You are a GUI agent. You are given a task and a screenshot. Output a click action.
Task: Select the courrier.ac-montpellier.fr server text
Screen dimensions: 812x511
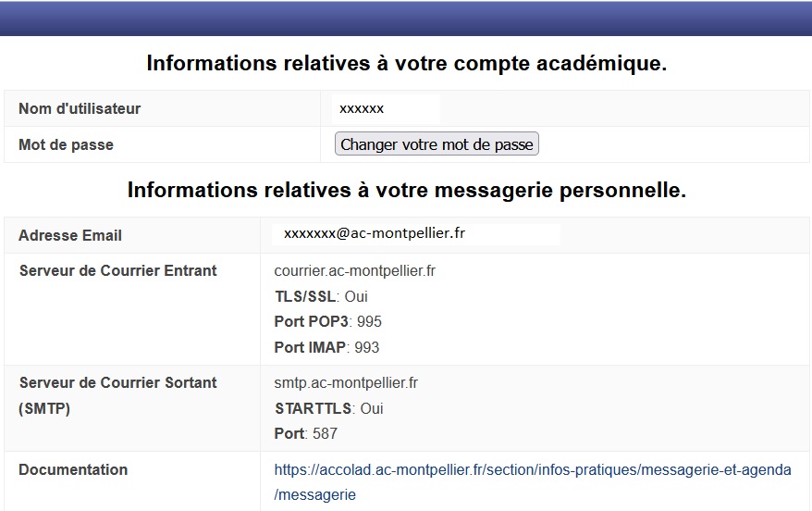click(355, 271)
